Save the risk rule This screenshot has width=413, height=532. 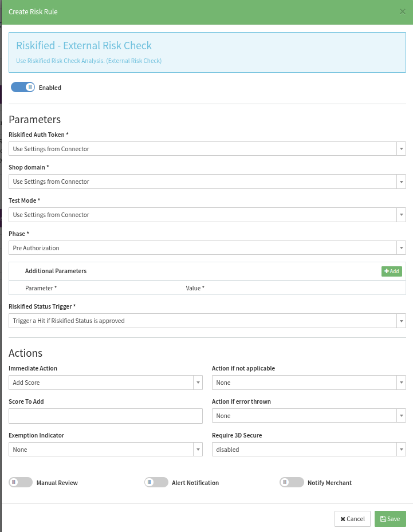390,519
